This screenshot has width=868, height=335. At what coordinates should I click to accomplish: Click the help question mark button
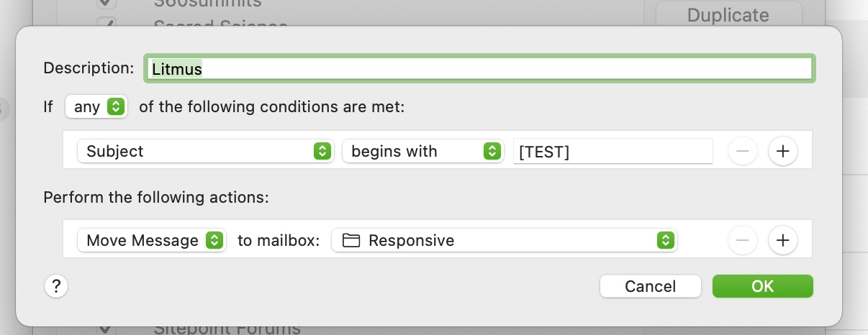[x=55, y=286]
